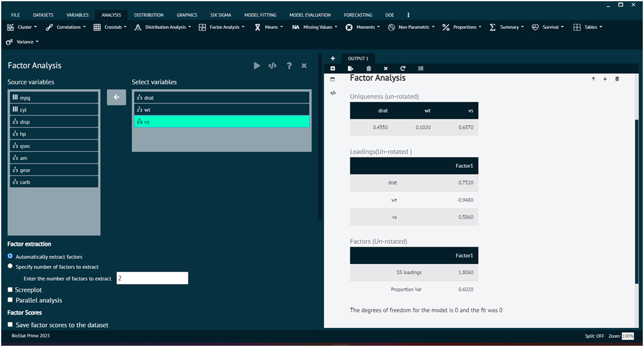Open the Cluster menu
Screen dimensions: 644x347
pos(22,27)
